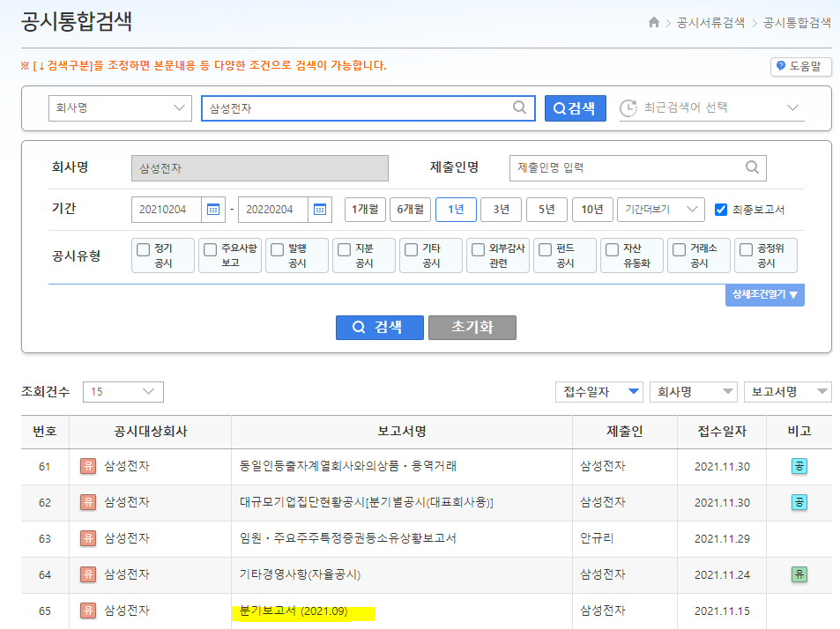Select the 1년 period button

[456, 210]
